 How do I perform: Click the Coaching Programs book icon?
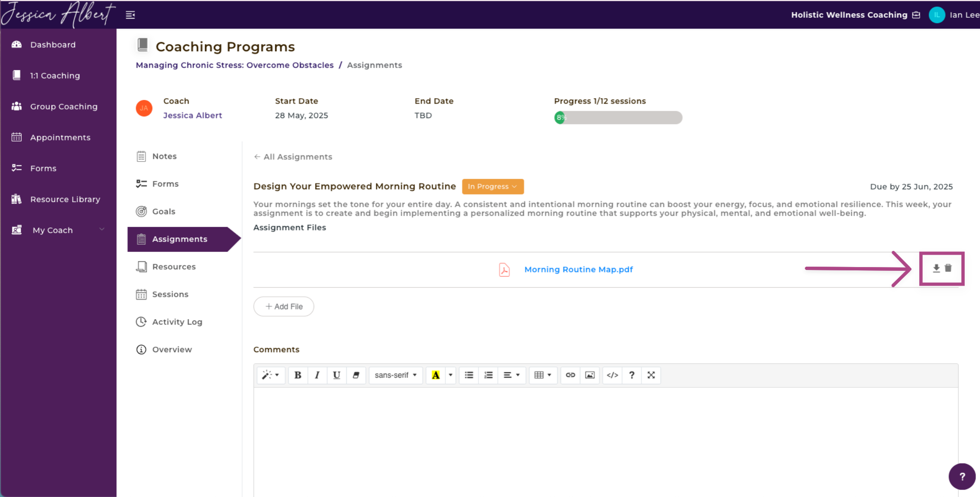(142, 45)
